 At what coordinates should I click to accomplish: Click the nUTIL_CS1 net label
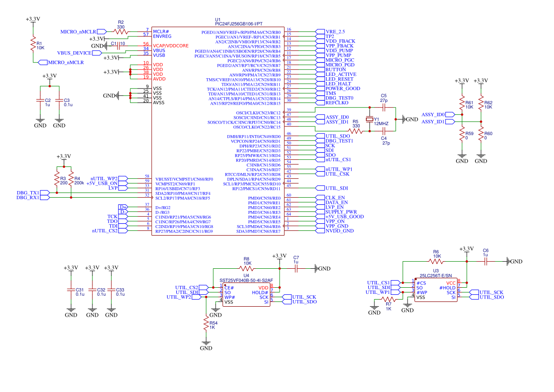pyautogui.click(x=333, y=160)
